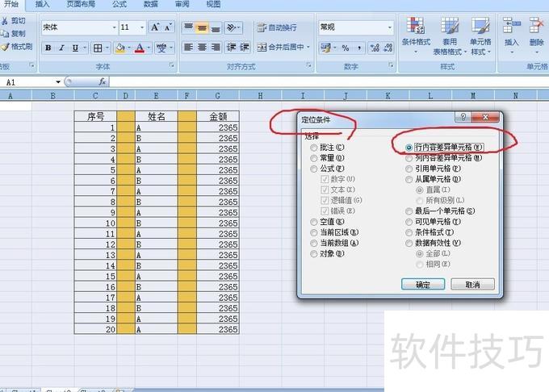Click the 取消 button
Viewport: 549px width, 392px height.
click(x=472, y=284)
